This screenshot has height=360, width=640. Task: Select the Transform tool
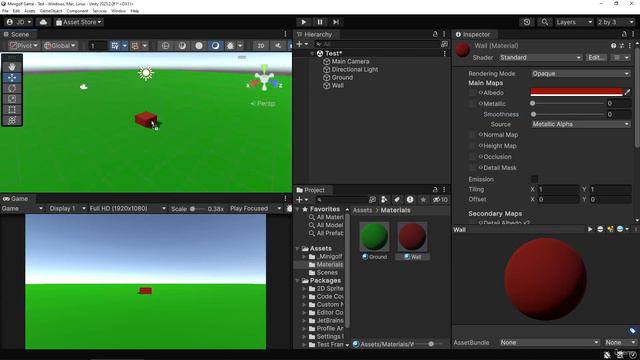pyautogui.click(x=12, y=120)
